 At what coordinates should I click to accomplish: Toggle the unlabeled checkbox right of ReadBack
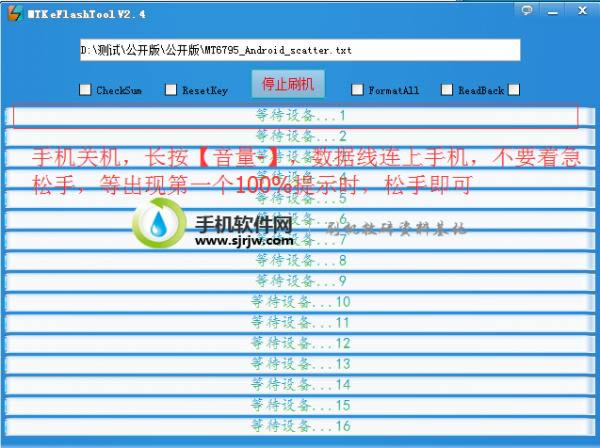tap(514, 90)
